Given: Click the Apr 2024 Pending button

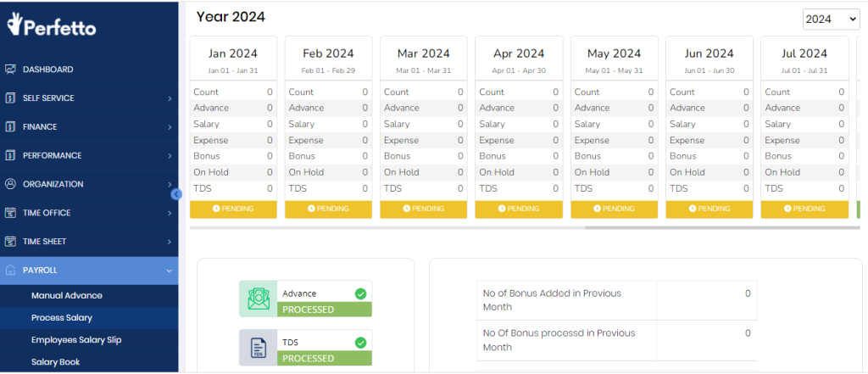Looking at the screenshot, I should pyautogui.click(x=518, y=209).
